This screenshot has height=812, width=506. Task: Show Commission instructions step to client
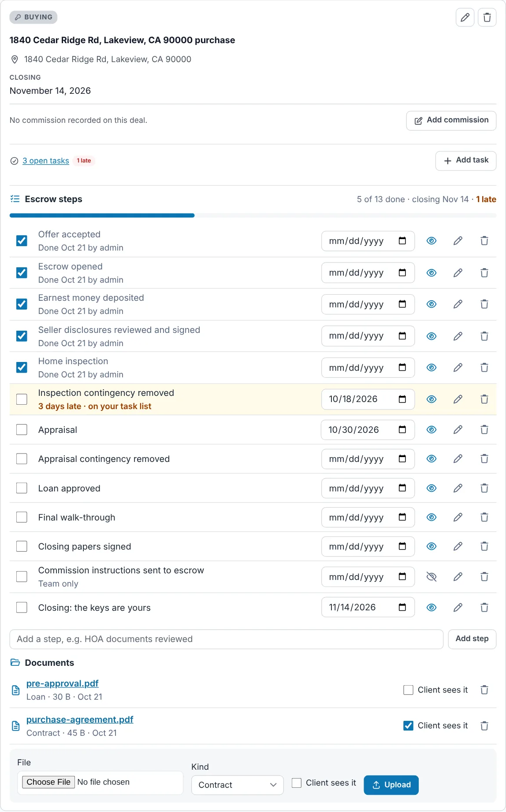tap(431, 577)
